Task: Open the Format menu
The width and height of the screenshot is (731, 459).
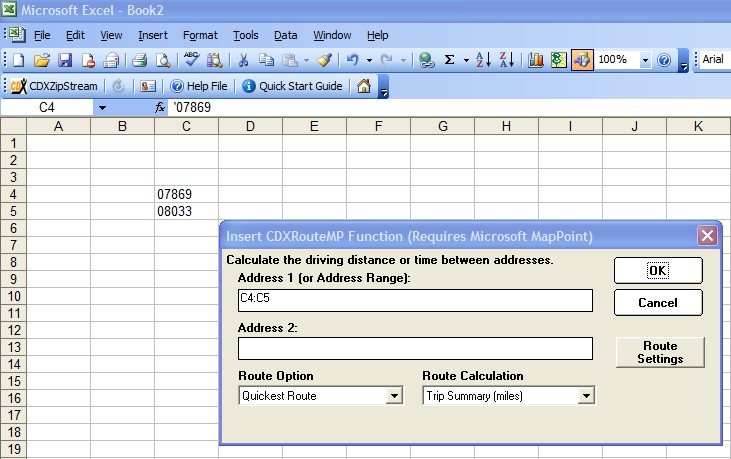Action: point(200,35)
